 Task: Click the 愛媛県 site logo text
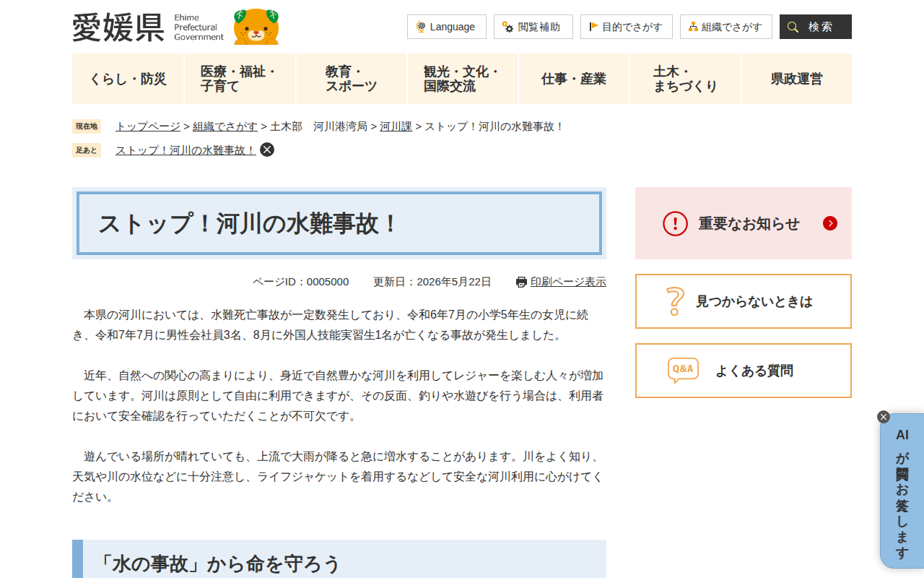(118, 27)
